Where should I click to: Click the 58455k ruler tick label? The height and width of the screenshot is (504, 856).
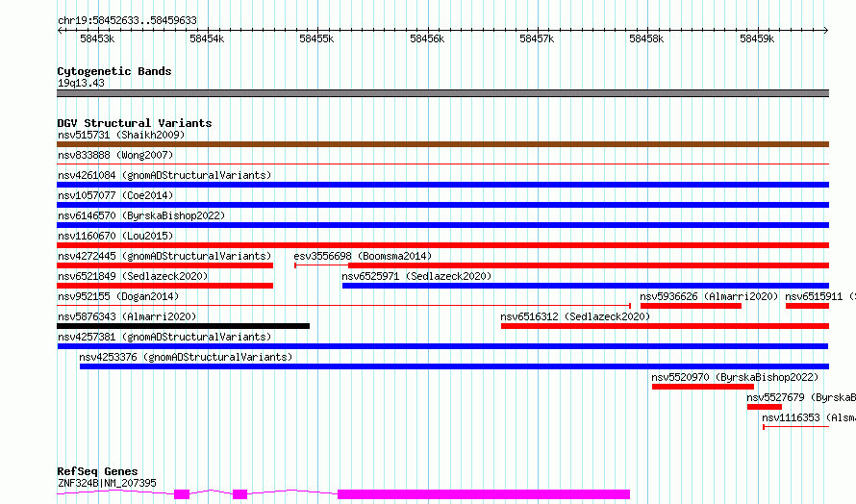(316, 38)
